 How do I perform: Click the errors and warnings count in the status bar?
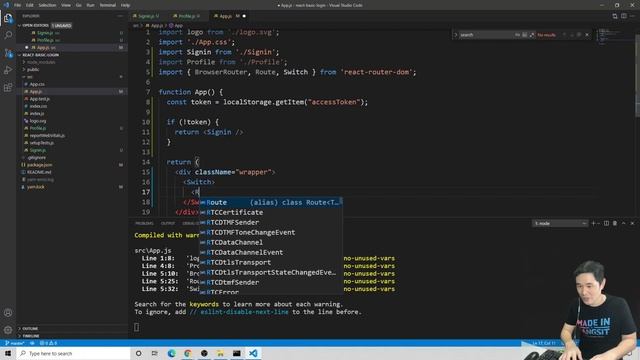tap(49, 343)
